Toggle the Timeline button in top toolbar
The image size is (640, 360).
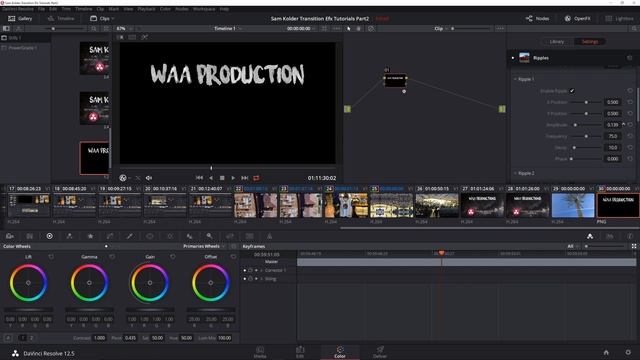coord(61,18)
